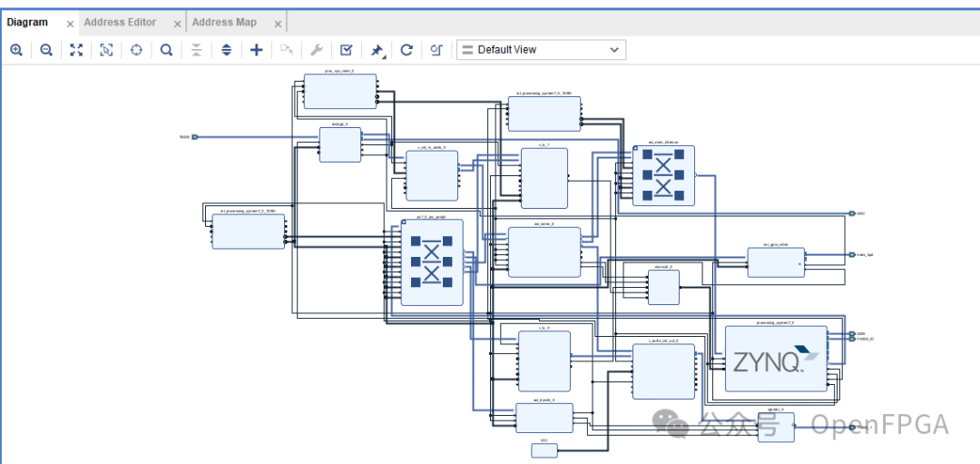Close the Address Map tab

tap(278, 24)
